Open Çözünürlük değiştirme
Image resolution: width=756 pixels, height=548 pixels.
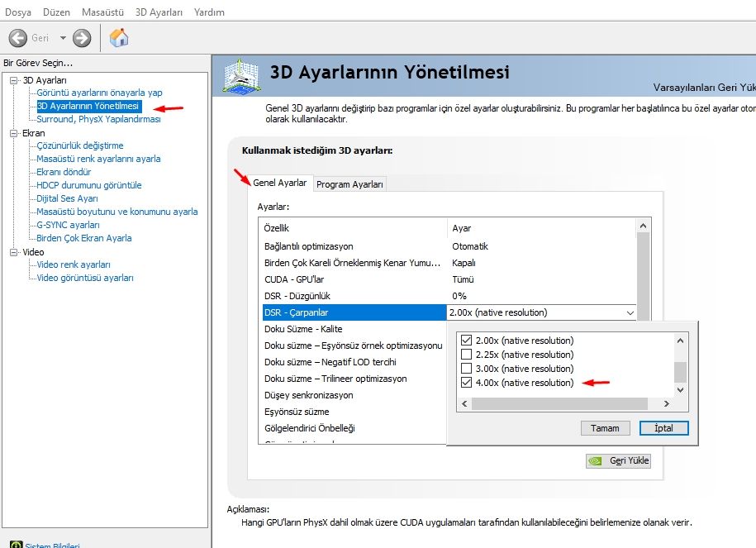click(x=80, y=145)
